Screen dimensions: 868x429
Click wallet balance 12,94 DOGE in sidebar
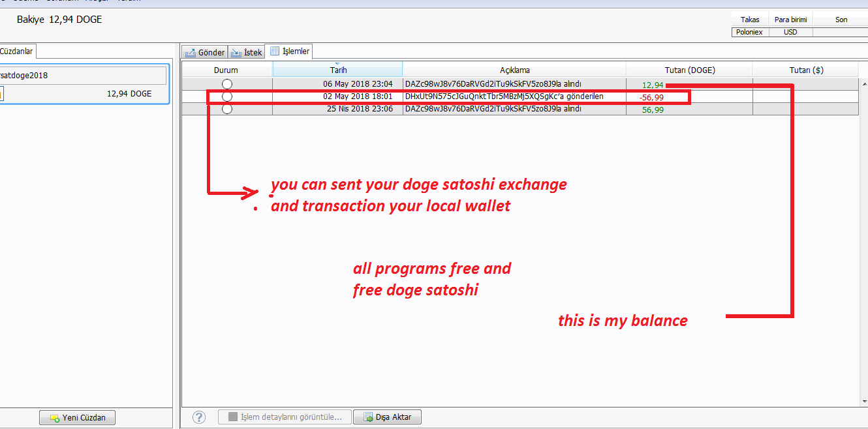pos(129,94)
